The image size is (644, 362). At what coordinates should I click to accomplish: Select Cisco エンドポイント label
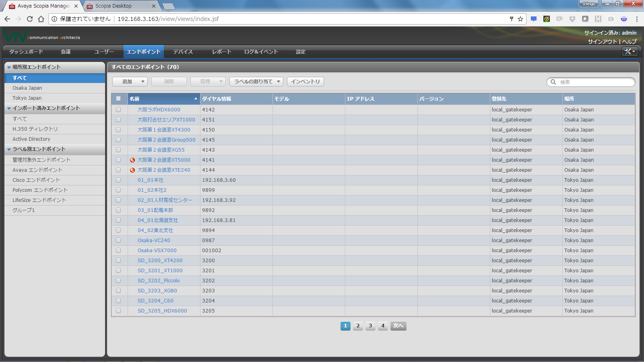click(x=55, y=180)
